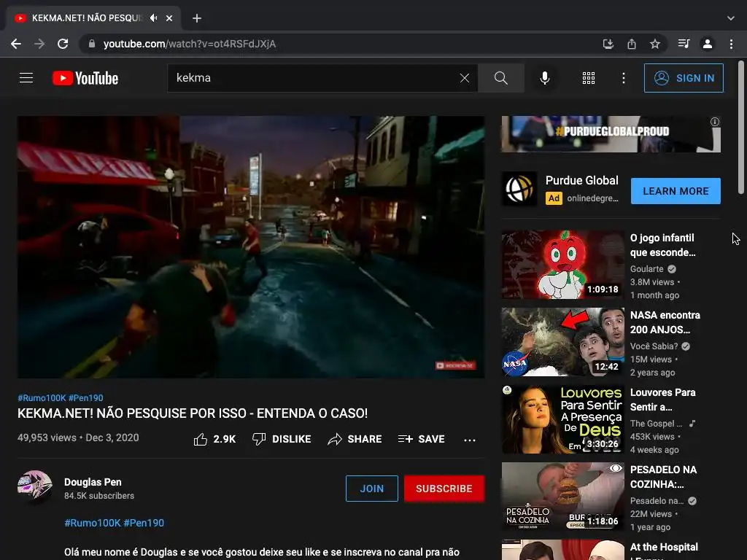This screenshot has width=747, height=560.
Task: Open the YouTube settings three-dot menu
Action: coord(623,78)
